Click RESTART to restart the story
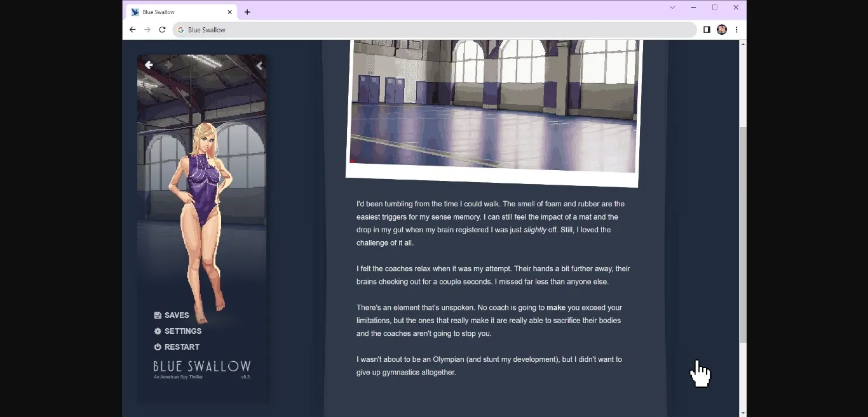868x417 pixels. click(177, 347)
